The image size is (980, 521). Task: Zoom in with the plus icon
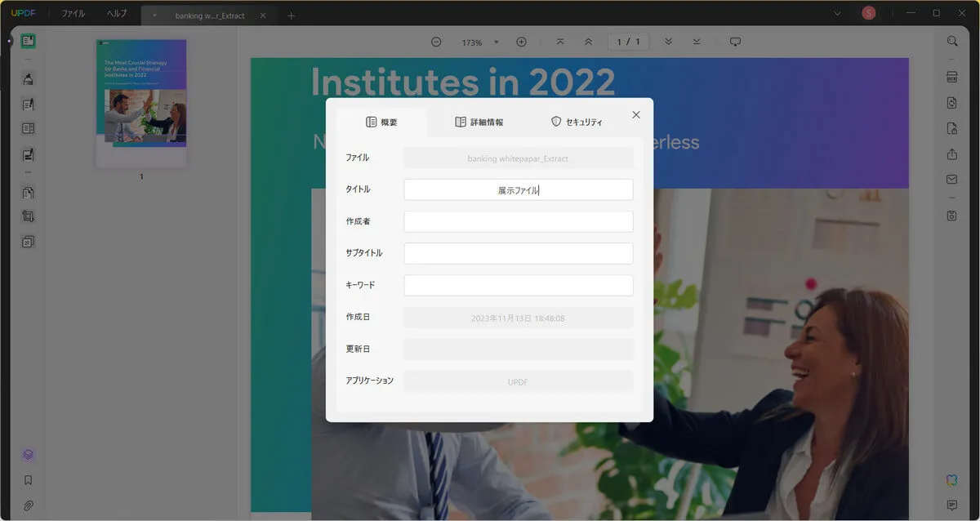521,42
